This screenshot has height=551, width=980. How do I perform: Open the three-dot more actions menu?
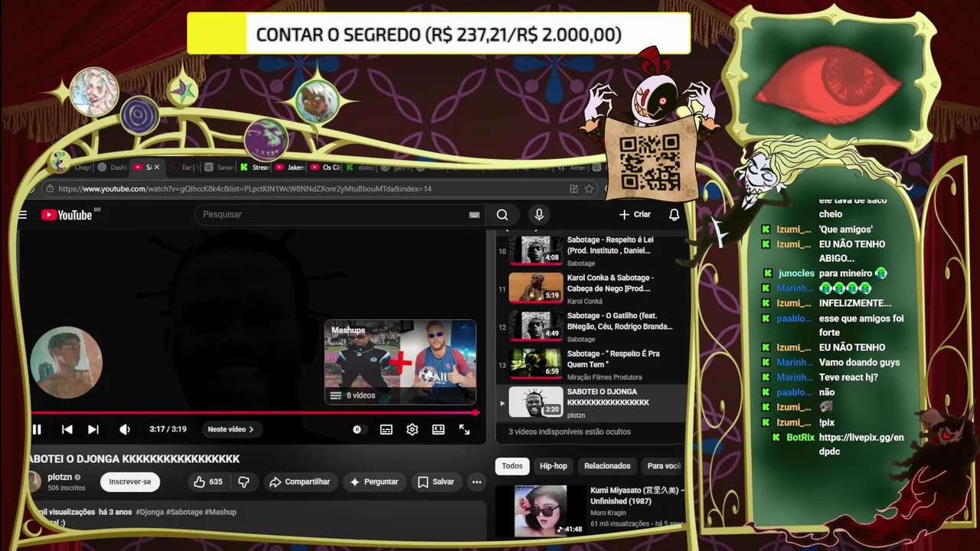coord(477,482)
